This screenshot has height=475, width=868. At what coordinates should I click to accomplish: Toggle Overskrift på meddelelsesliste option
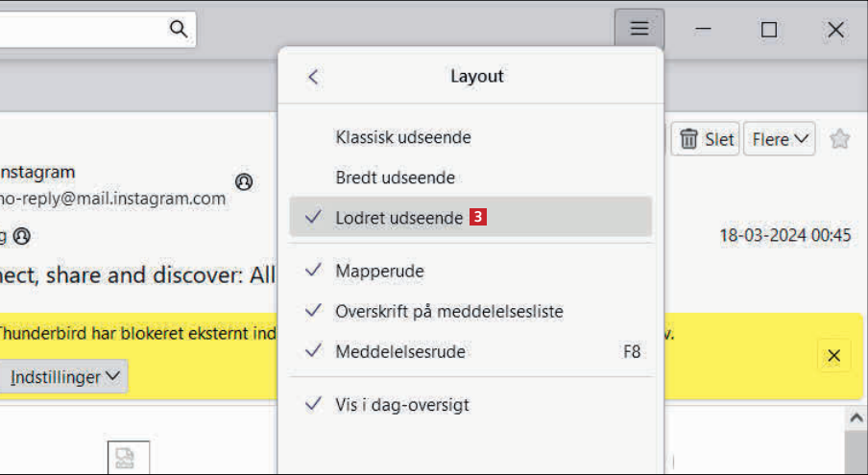point(448,311)
